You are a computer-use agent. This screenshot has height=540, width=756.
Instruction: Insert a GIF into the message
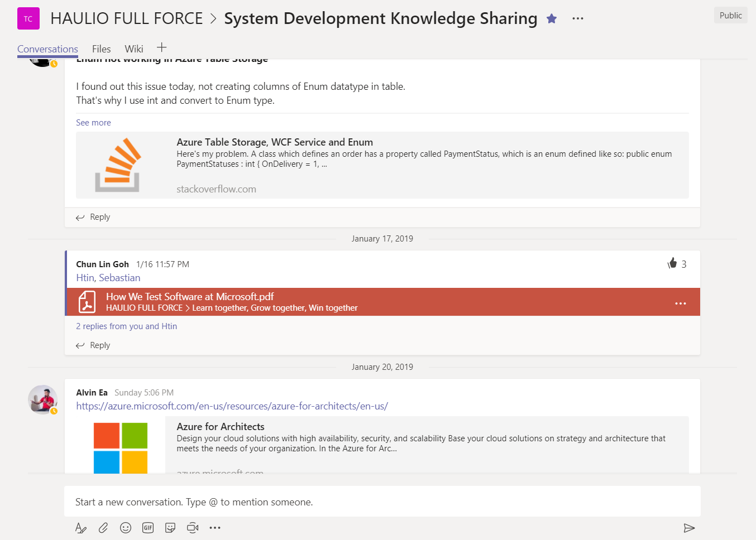coord(148,528)
